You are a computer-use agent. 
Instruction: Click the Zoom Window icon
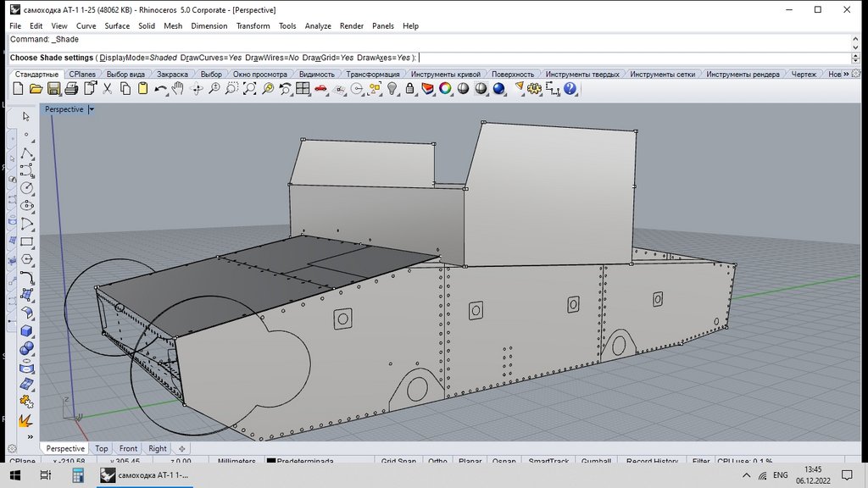coord(232,88)
